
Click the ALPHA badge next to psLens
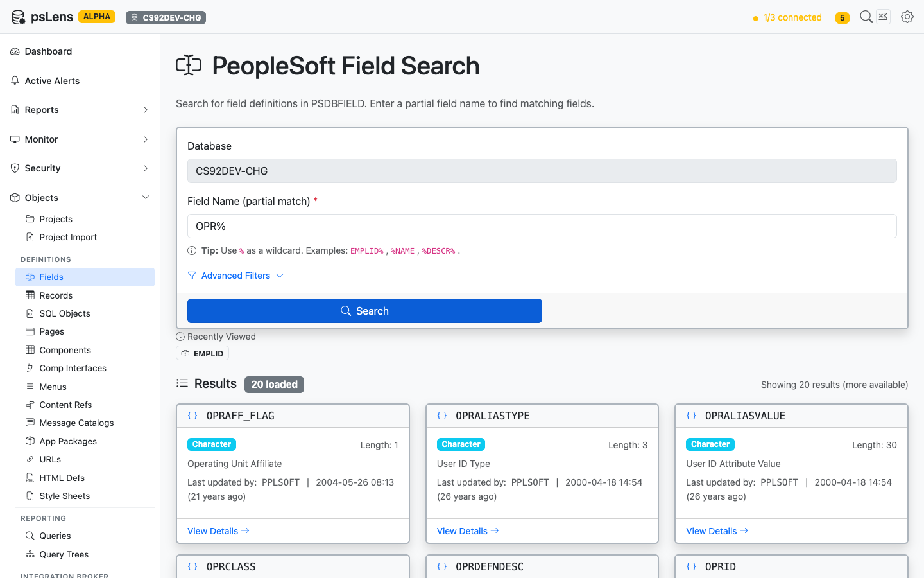tap(97, 17)
